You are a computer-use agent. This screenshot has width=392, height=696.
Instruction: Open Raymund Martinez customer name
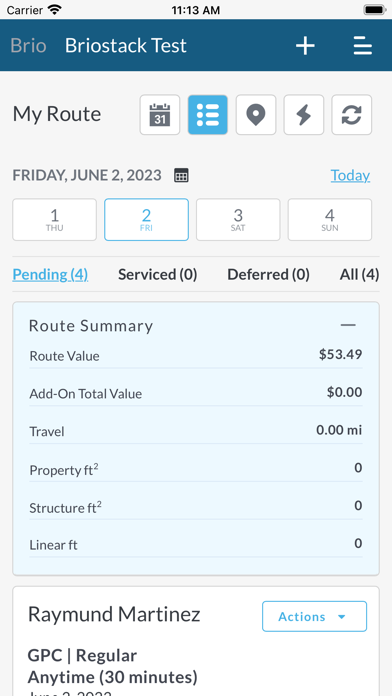coord(114,614)
